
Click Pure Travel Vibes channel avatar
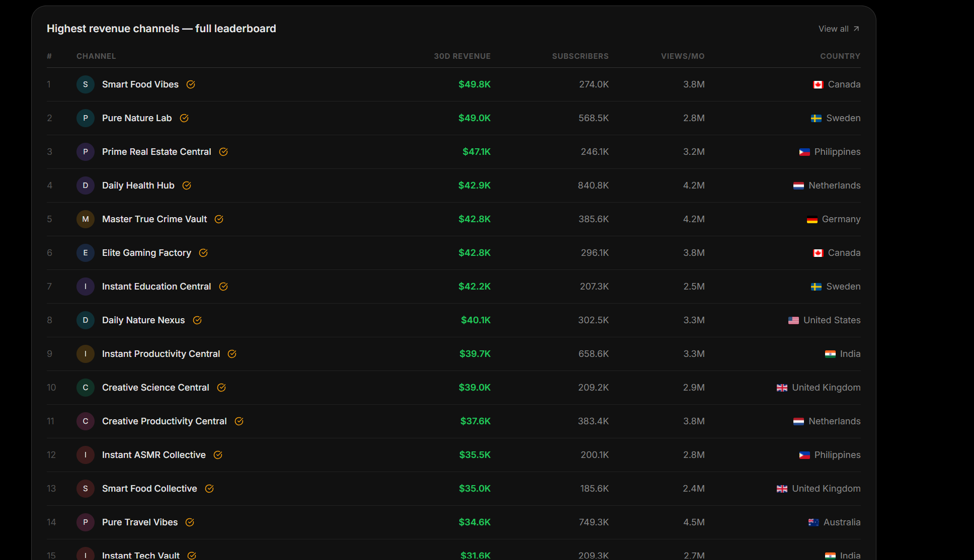coord(86,522)
